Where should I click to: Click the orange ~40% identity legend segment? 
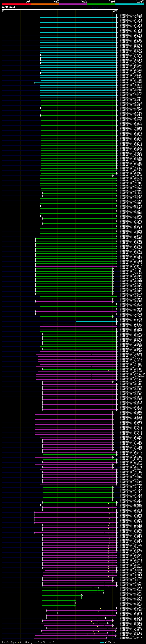tap(45, 4)
